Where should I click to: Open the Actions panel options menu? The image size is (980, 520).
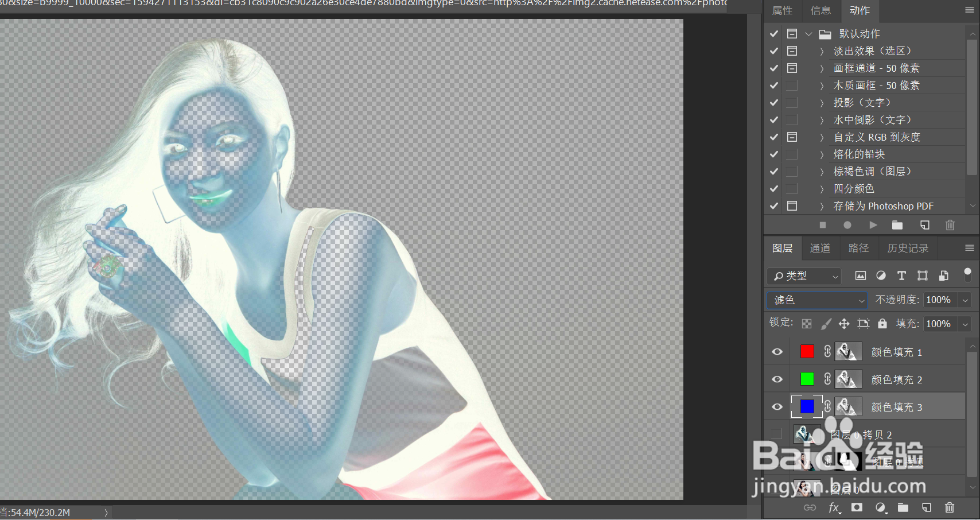coord(969,10)
